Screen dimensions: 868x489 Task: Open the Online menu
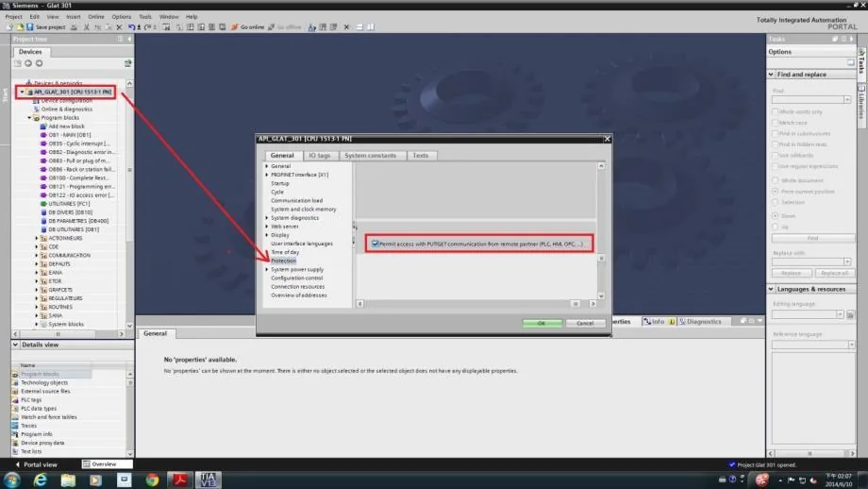click(96, 17)
